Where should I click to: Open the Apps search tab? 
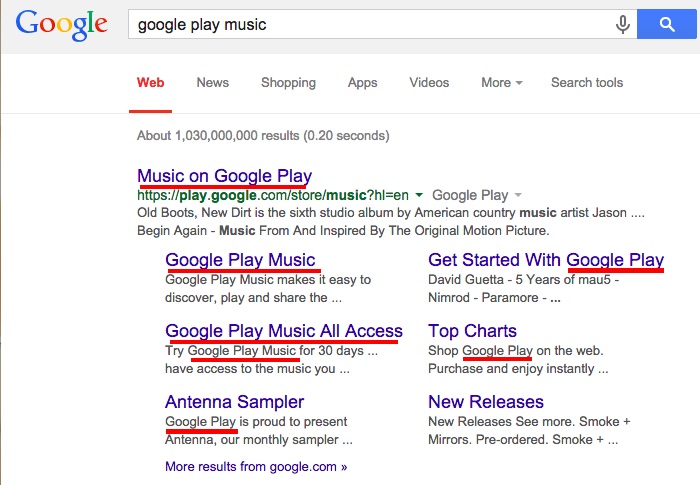coord(362,83)
